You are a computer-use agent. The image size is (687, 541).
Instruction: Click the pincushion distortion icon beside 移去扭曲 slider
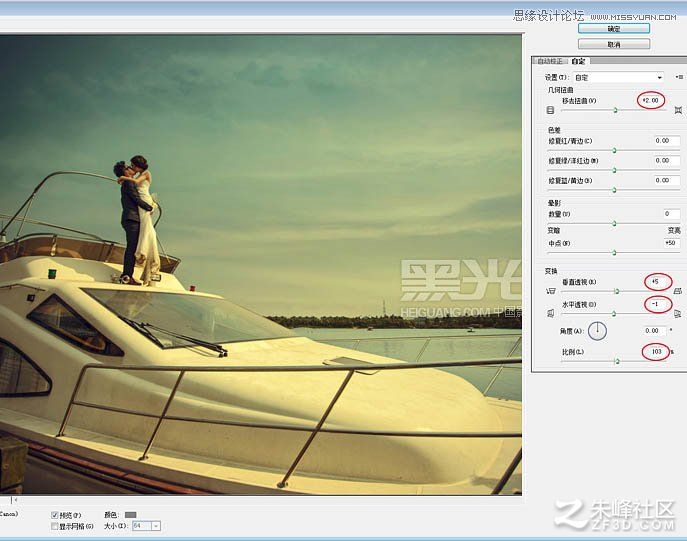click(678, 110)
